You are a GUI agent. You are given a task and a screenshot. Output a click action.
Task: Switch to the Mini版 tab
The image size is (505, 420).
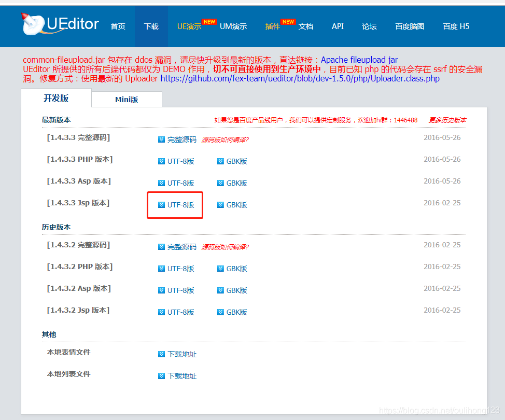coord(127,100)
